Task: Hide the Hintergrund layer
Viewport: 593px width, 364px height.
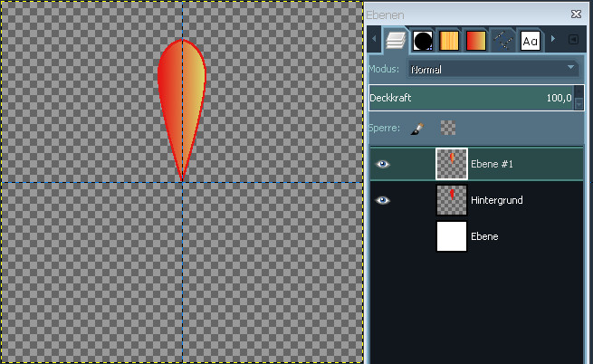Action: (x=383, y=200)
